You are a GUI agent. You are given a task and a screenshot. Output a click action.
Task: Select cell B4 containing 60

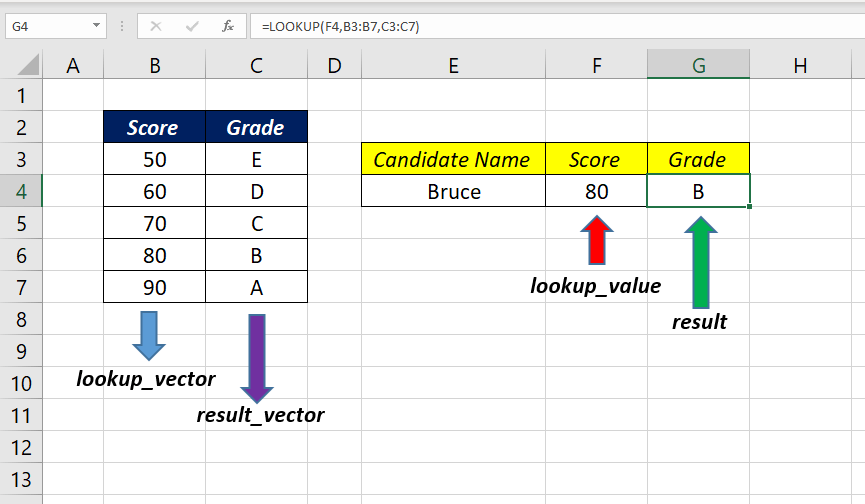point(154,191)
